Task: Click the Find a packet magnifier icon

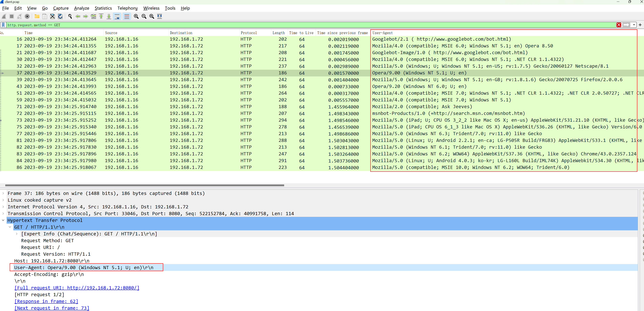Action: click(70, 17)
